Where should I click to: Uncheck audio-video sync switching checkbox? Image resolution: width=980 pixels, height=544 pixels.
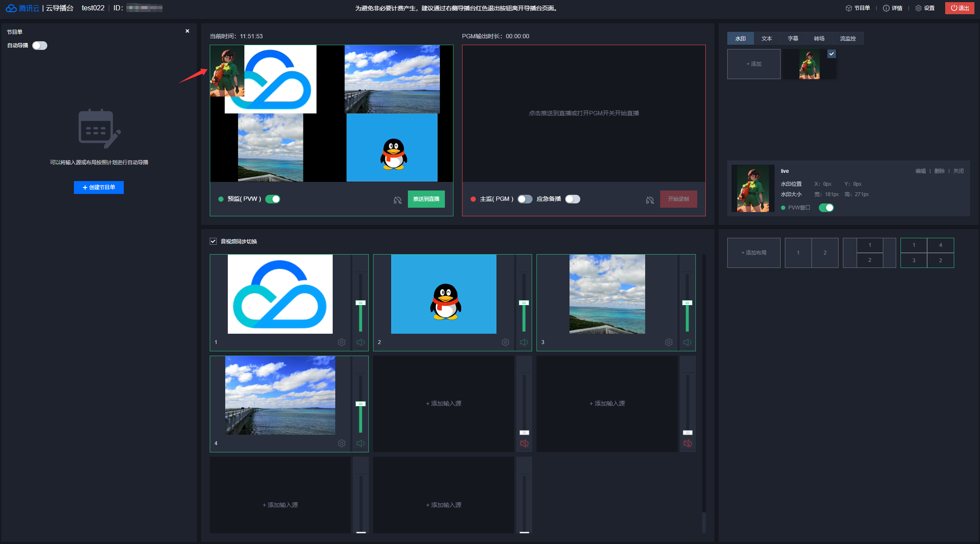213,241
